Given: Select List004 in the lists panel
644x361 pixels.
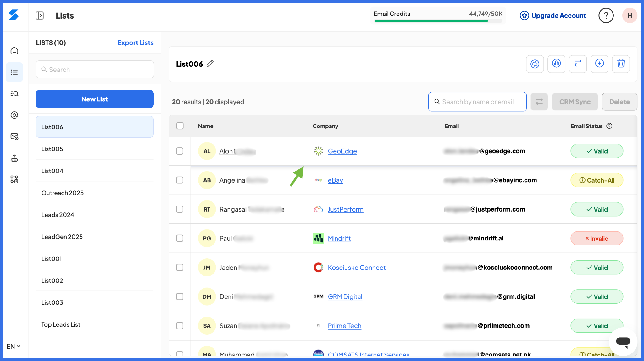Looking at the screenshot, I should 95,171.
